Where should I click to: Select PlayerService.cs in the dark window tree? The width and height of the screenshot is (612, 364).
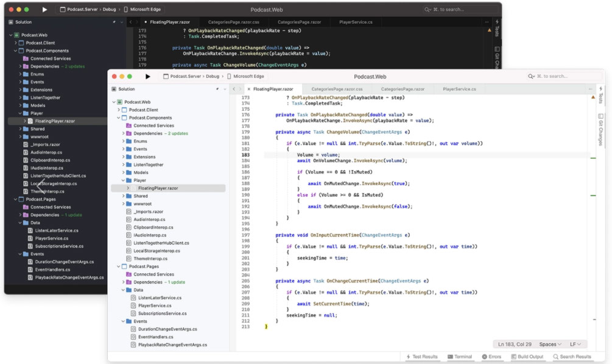tap(52, 239)
